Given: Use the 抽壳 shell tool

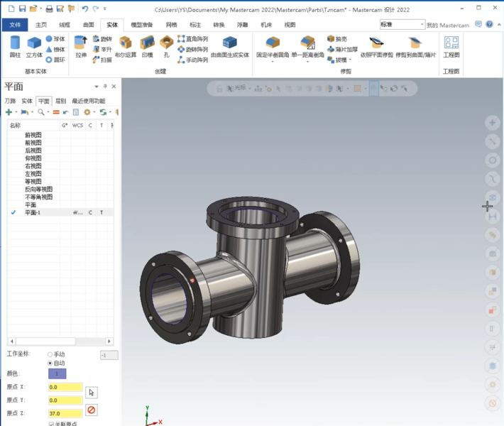Looking at the screenshot, I should pos(337,39).
